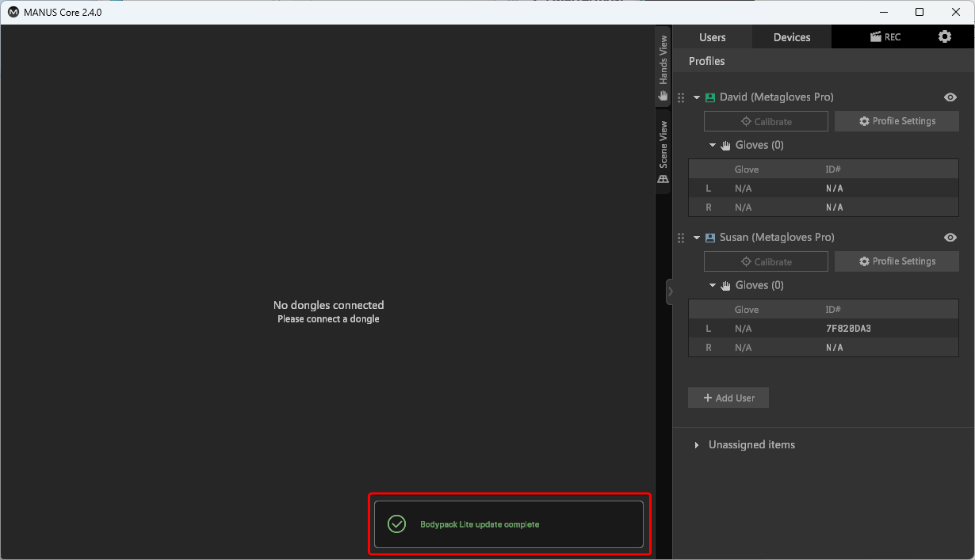
Task: Collapse the Gloves list under Susan
Action: click(713, 285)
